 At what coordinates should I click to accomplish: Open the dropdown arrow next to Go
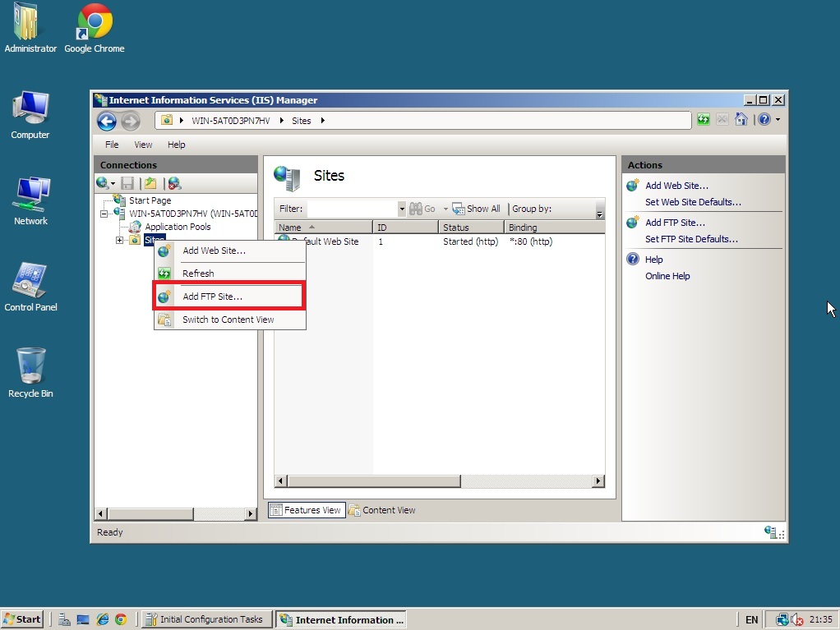[x=445, y=209]
